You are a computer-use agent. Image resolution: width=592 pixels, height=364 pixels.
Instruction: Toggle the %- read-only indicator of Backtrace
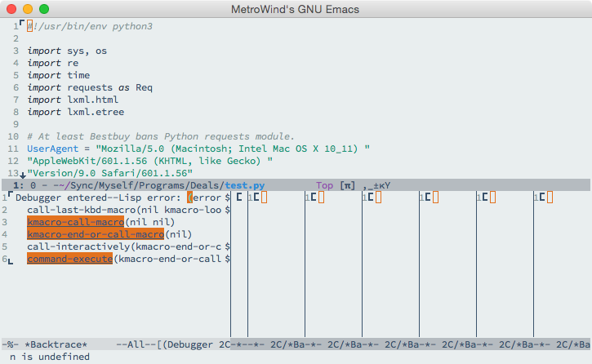point(11,345)
